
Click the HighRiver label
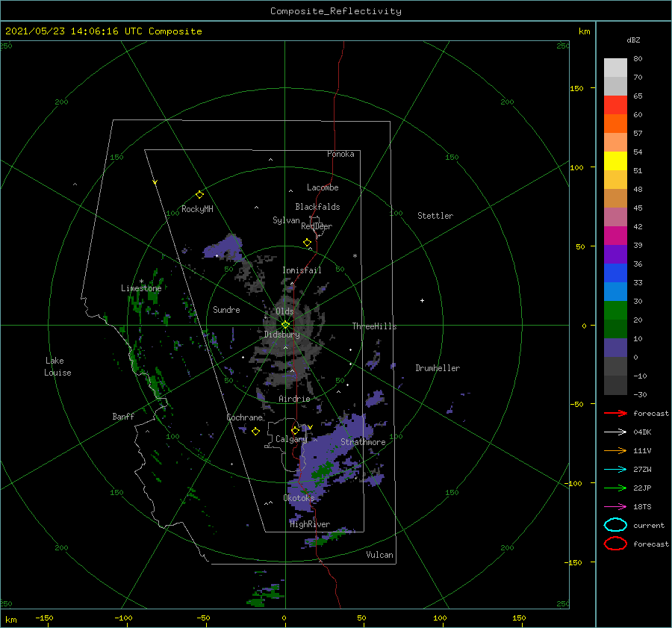pos(310,524)
